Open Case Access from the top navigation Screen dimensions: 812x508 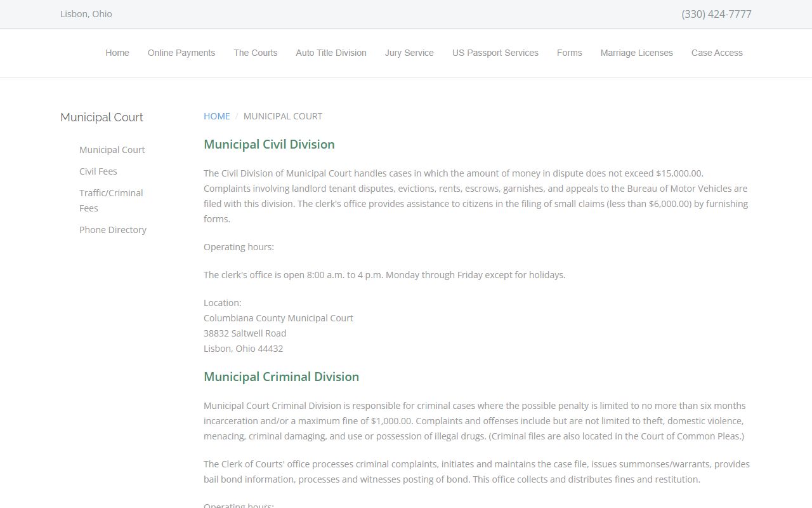coord(717,53)
